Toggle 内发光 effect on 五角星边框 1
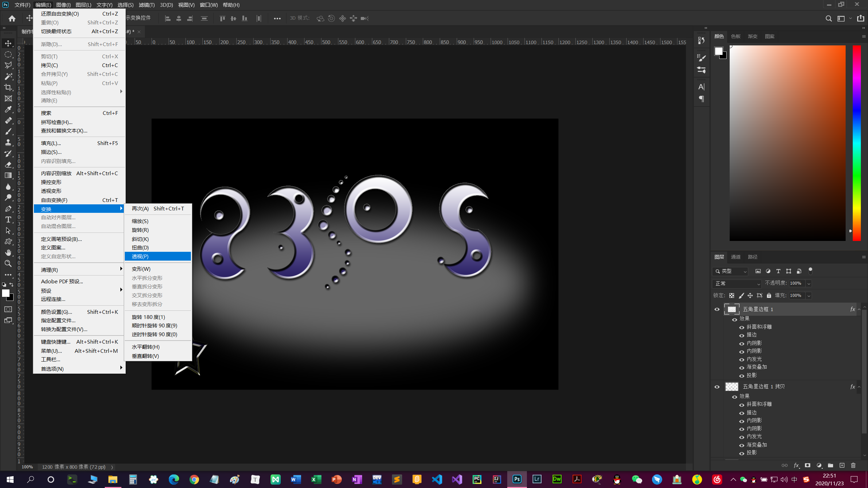Screen dimensions: 868x488 pyautogui.click(x=742, y=359)
